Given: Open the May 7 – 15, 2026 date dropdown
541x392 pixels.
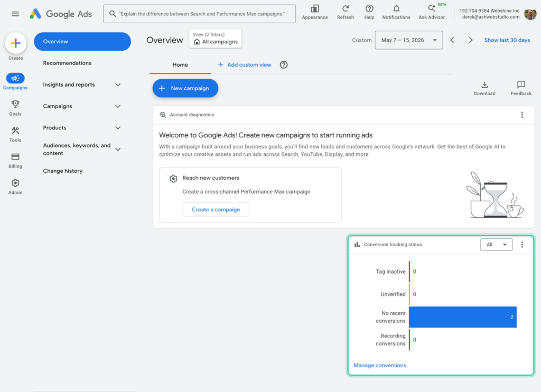Looking at the screenshot, I should (x=408, y=40).
